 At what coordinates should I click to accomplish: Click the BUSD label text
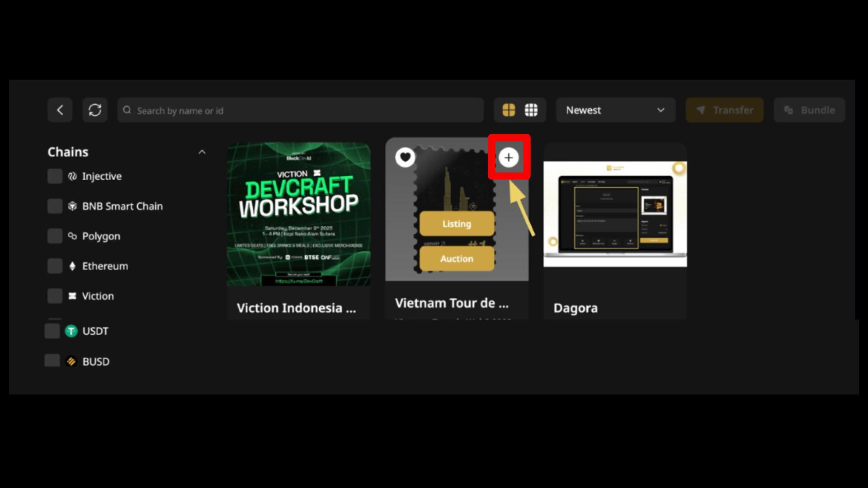pos(96,361)
